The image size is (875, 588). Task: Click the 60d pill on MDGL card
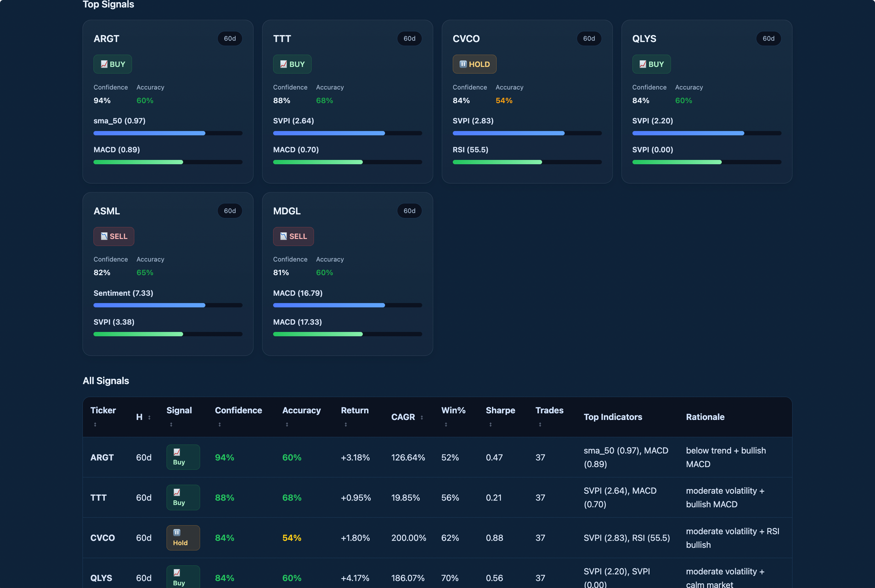click(410, 211)
